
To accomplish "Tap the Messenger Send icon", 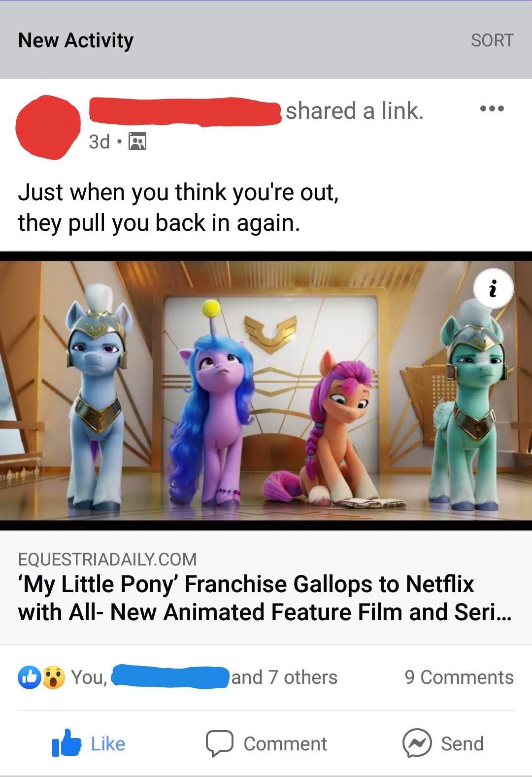I will click(417, 743).
